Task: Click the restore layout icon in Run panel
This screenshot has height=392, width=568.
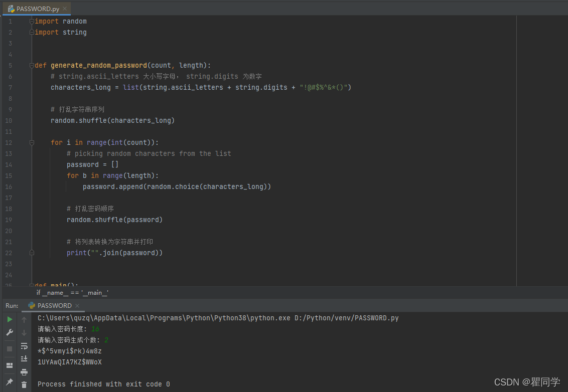Action: click(10, 365)
